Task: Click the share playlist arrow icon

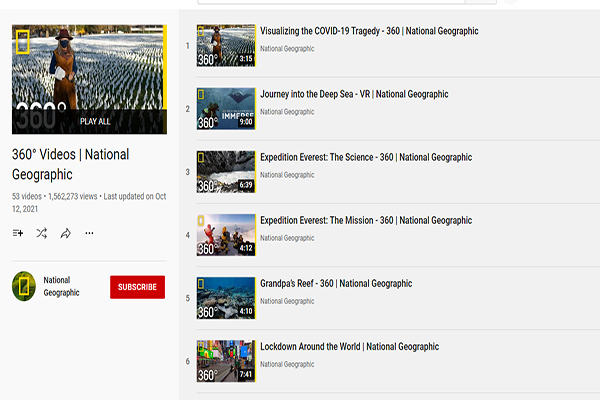Action: [x=65, y=233]
